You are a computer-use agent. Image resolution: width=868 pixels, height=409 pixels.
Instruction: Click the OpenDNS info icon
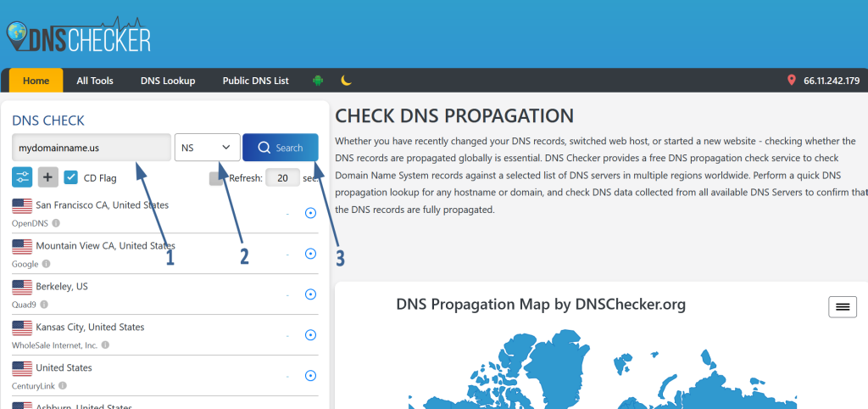pyautogui.click(x=56, y=223)
